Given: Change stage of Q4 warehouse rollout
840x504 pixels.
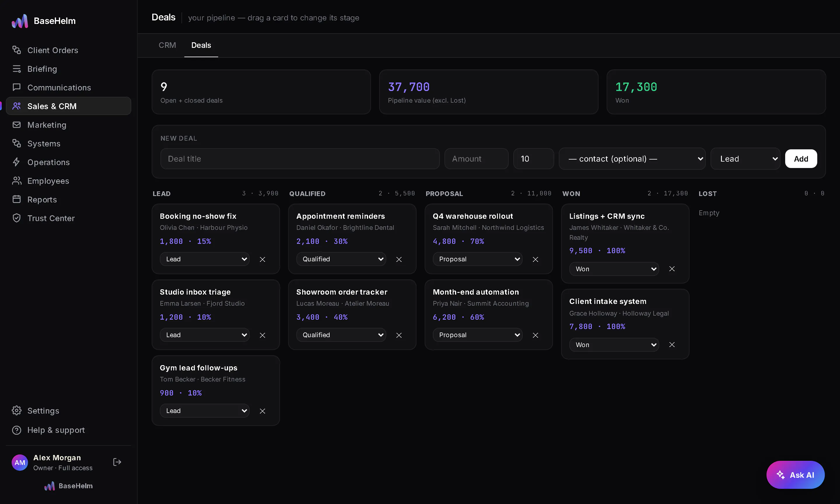Looking at the screenshot, I should [478, 259].
